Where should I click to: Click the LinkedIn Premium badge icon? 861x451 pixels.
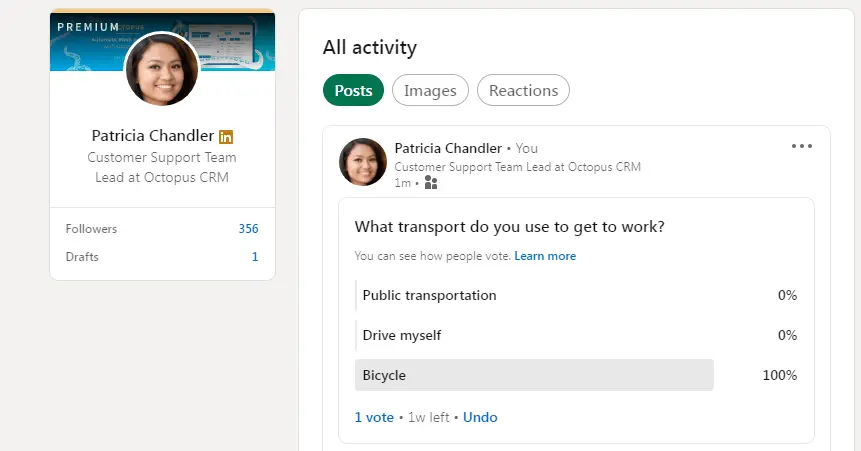226,136
